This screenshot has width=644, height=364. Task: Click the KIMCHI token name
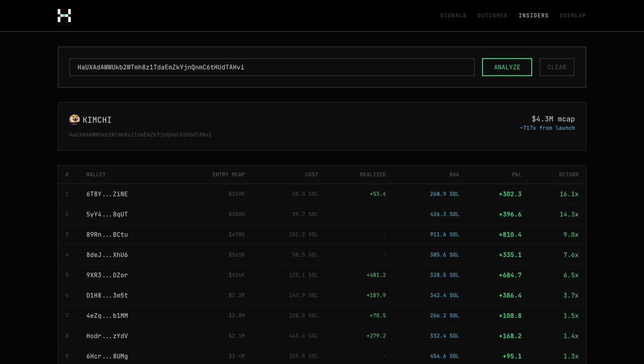97,120
